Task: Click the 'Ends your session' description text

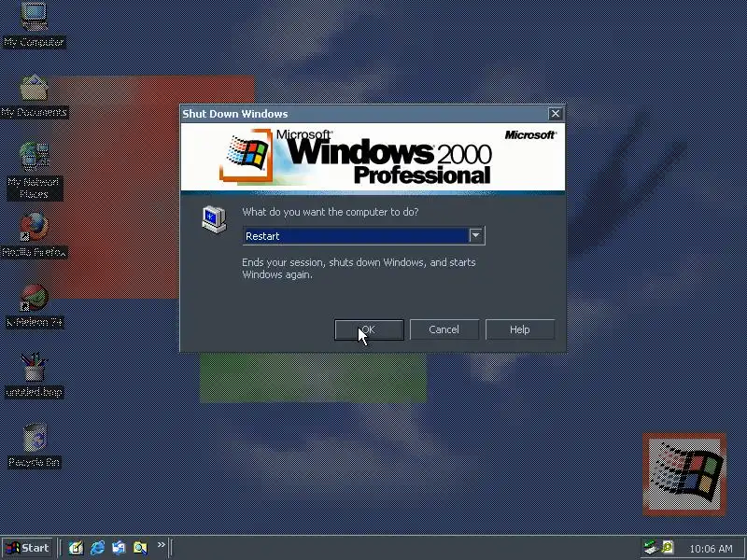Action: (359, 268)
